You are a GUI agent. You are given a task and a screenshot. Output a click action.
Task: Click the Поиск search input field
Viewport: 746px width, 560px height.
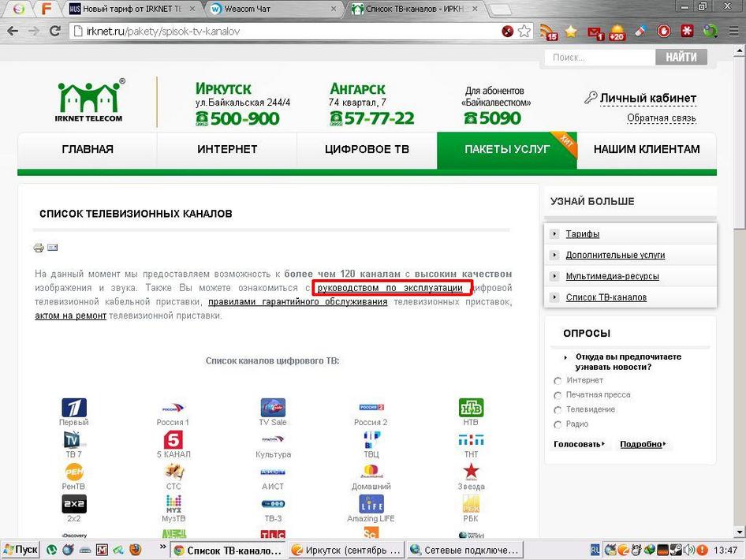(600, 58)
